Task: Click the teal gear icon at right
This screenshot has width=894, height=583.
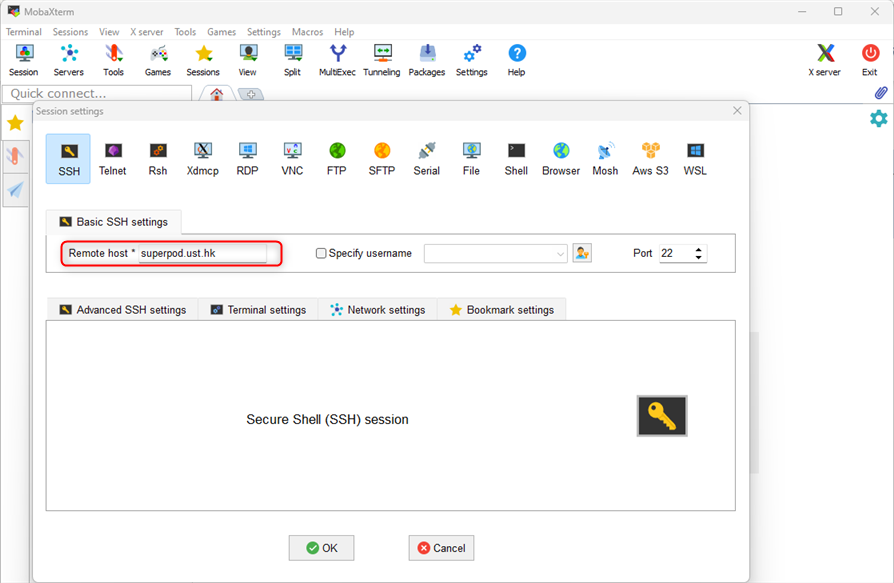Action: click(x=879, y=119)
